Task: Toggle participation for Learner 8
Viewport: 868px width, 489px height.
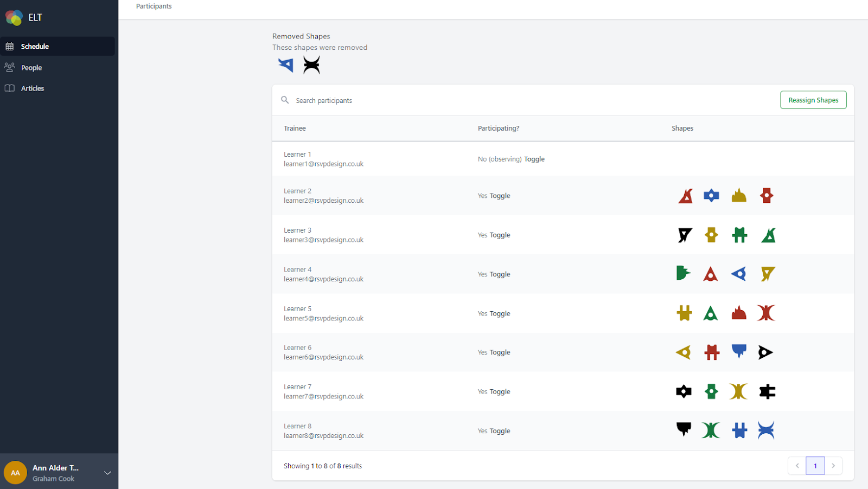Action: coord(500,432)
